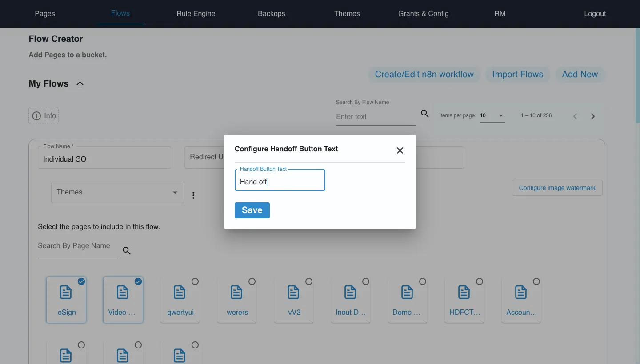Click the page name search magnifier icon

(127, 251)
